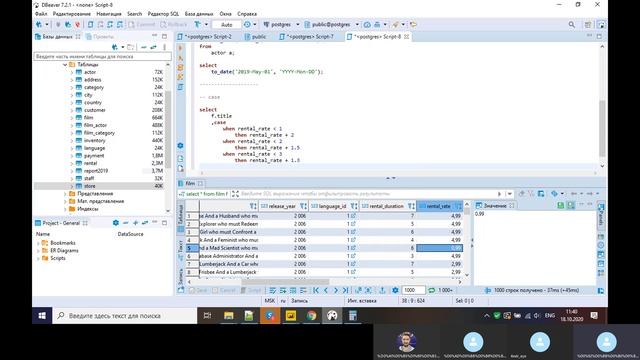Switch to the postgres Script-2 tab

204,37
